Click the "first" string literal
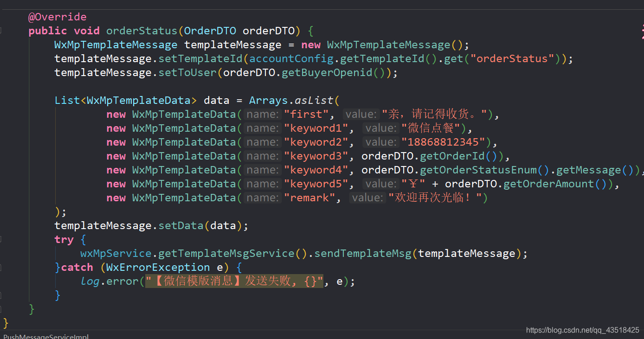 tap(307, 115)
